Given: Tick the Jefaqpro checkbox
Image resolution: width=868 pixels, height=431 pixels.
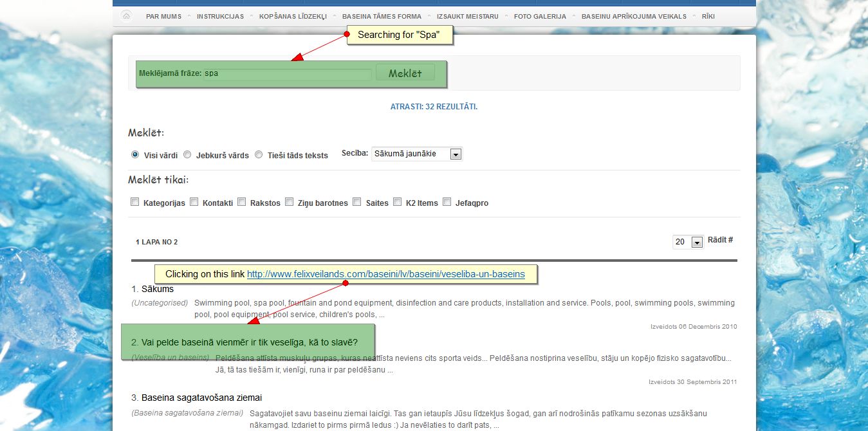Looking at the screenshot, I should (447, 202).
